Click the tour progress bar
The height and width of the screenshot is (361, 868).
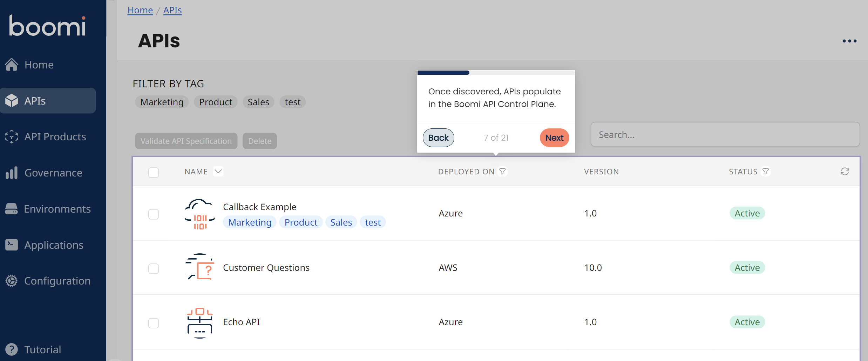tap(496, 73)
